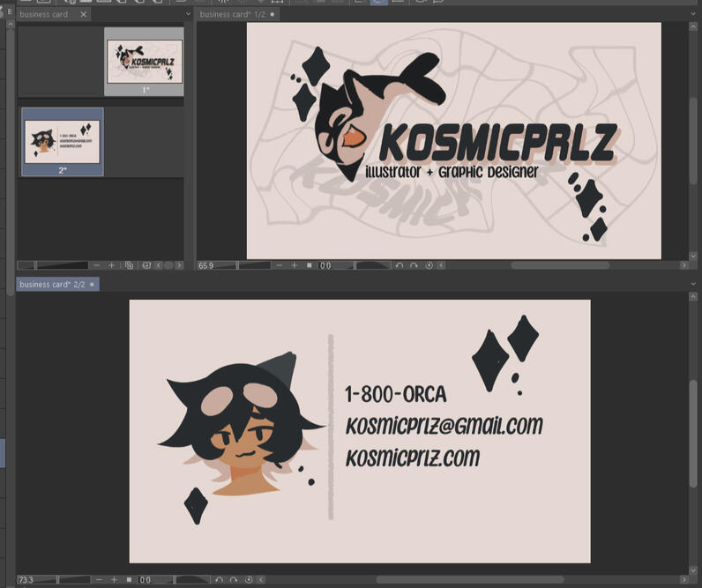Expand the page manager panel menu chevron
Image resolution: width=702 pixels, height=588 pixels.
pos(188,14)
